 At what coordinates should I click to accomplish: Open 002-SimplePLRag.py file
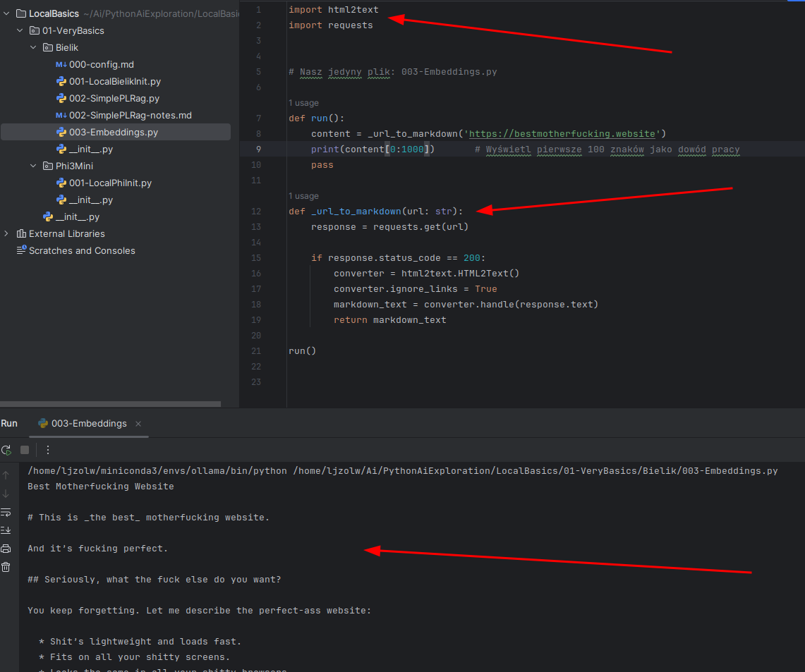(x=114, y=98)
